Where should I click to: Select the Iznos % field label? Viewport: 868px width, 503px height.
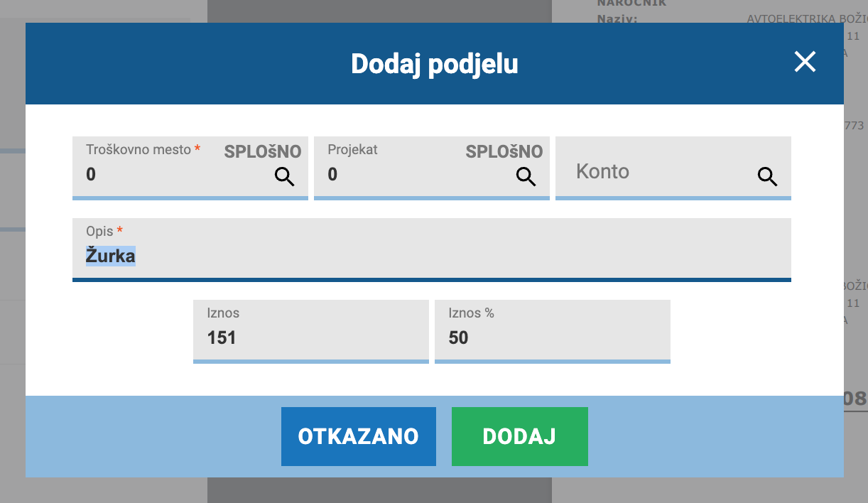(x=472, y=313)
